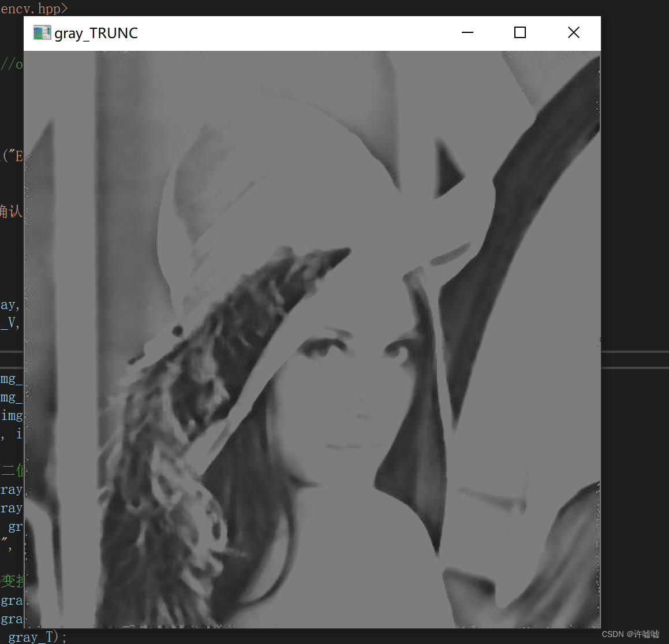Click the 二值 comment text in the editor
Viewport: 669px width, 644px height.
pos(12,470)
